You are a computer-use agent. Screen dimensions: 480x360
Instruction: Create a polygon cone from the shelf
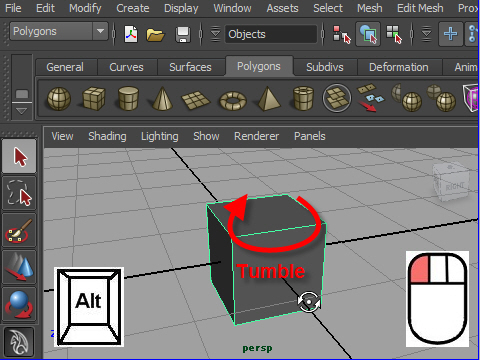(162, 98)
